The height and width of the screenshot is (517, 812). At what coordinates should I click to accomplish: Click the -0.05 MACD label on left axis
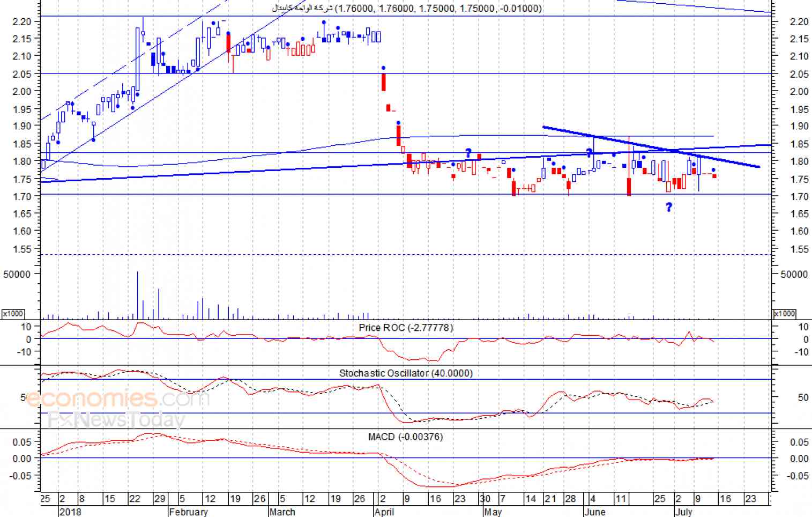20,475
